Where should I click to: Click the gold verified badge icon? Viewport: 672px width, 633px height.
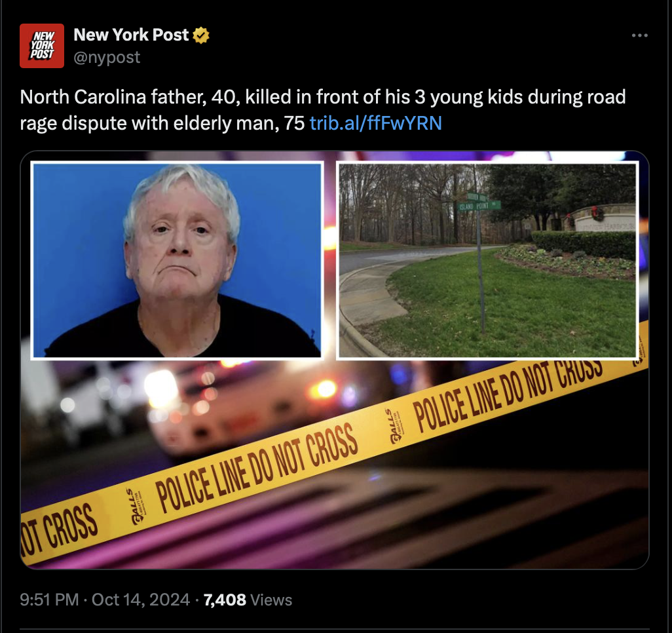pos(201,35)
